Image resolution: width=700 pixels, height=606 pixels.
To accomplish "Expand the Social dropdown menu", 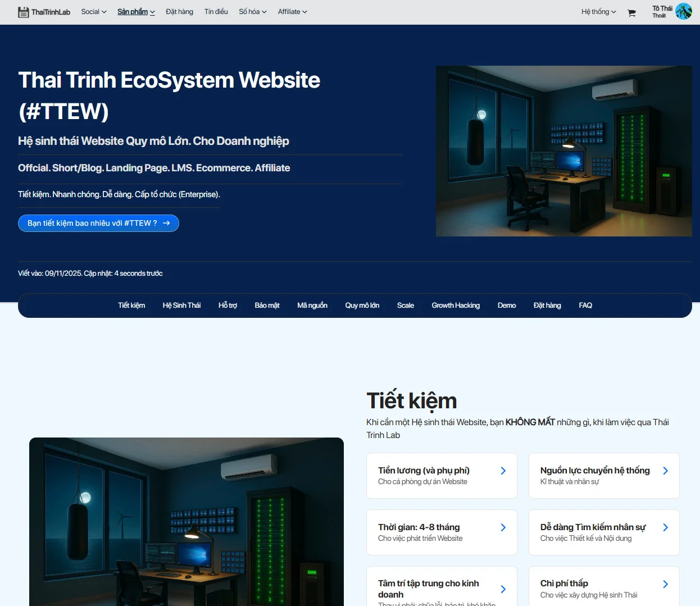I will click(x=94, y=12).
